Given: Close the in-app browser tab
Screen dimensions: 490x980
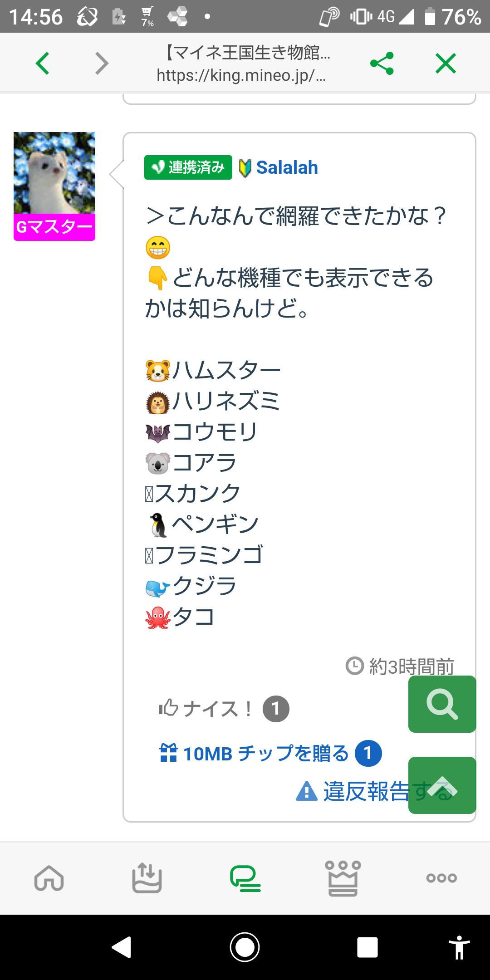Looking at the screenshot, I should pos(446,63).
